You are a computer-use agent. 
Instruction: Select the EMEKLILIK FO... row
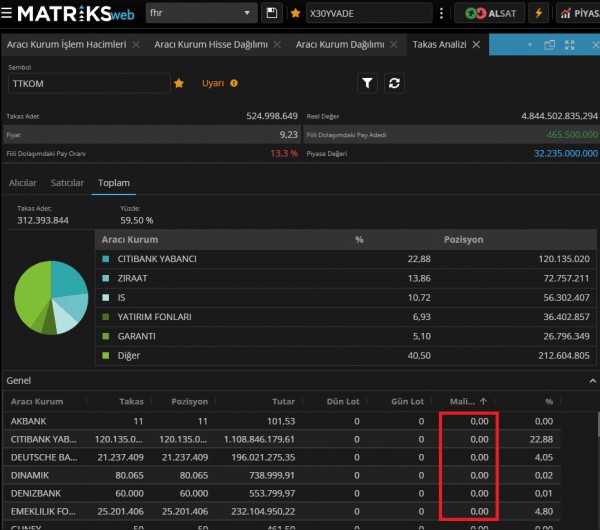pyautogui.click(x=282, y=511)
